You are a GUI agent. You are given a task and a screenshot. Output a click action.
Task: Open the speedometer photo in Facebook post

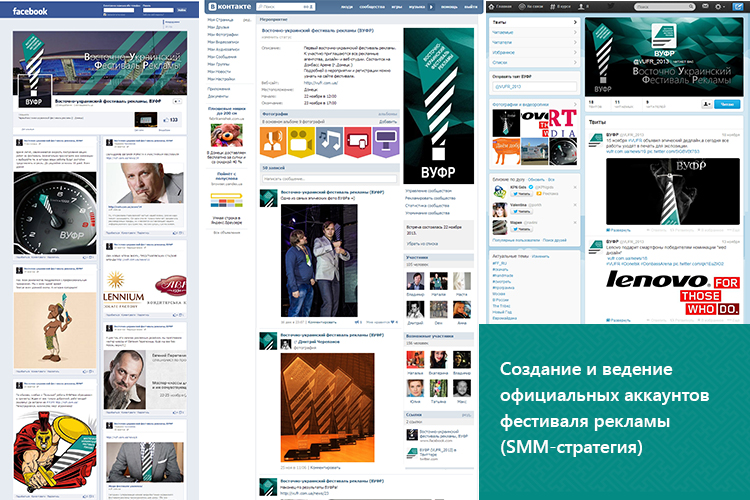(x=55, y=213)
